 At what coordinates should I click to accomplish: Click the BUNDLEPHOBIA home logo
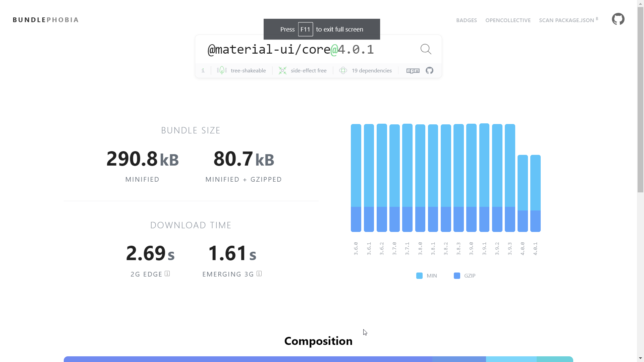pos(46,19)
